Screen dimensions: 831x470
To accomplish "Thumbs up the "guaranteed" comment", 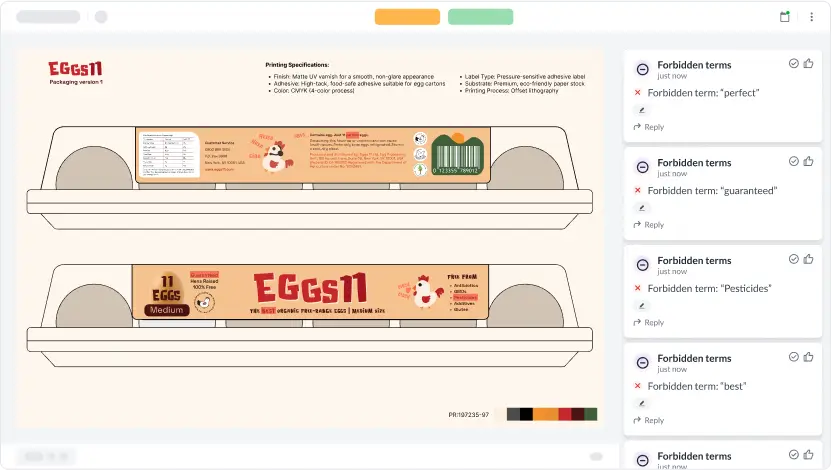I will [808, 161].
